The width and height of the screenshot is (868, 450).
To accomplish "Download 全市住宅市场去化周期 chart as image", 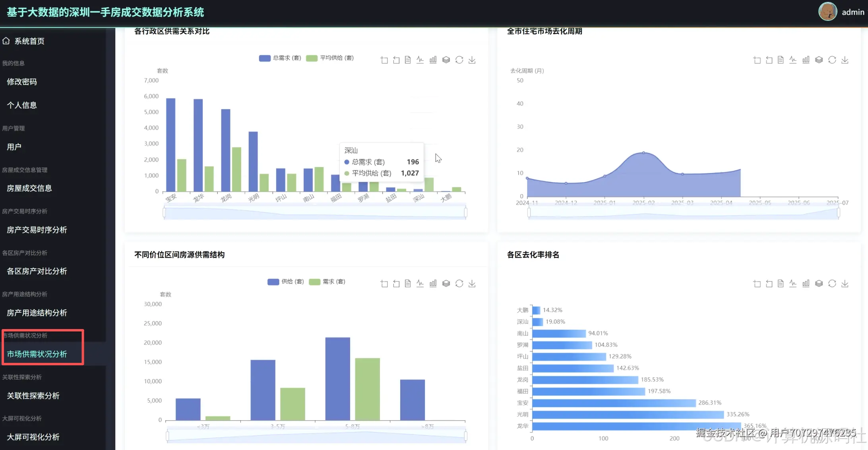I will click(x=845, y=60).
